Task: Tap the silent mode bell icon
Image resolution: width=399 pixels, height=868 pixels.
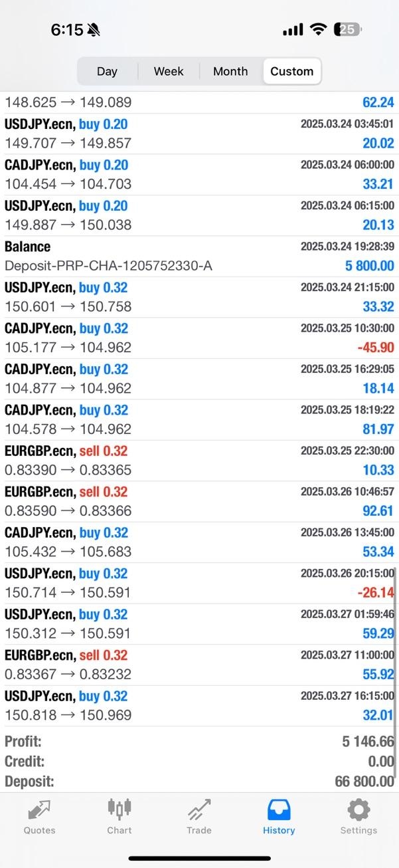Action: coord(94,30)
